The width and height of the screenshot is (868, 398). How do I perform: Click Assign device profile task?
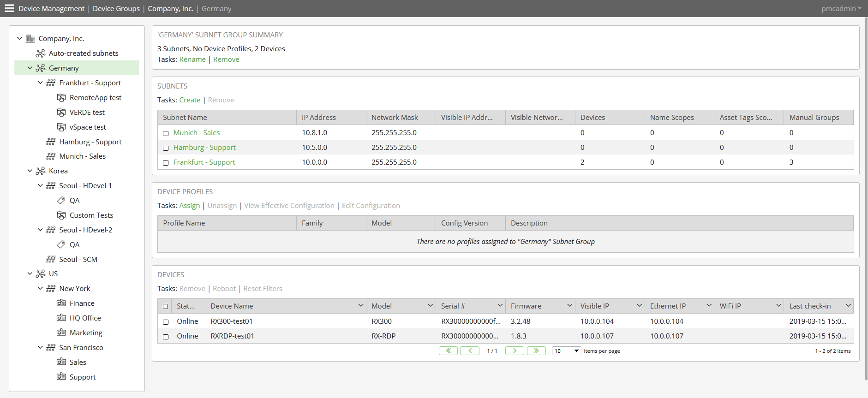[190, 206]
